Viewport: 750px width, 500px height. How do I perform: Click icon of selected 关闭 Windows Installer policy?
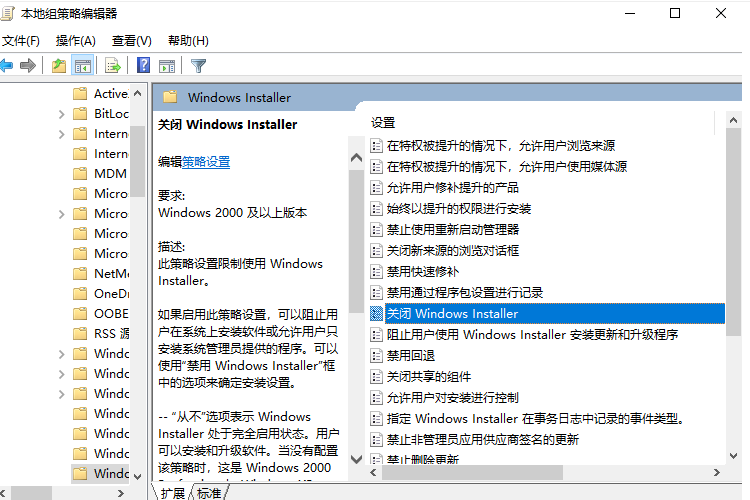pyautogui.click(x=377, y=313)
